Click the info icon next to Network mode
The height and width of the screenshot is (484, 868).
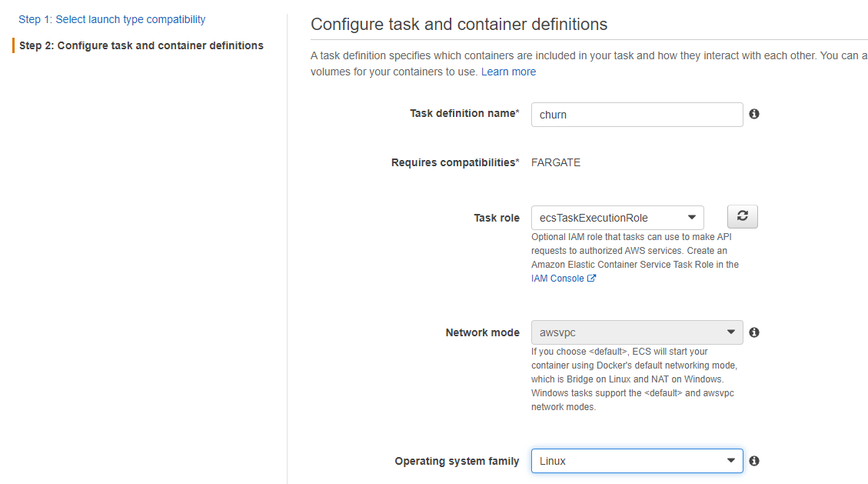click(x=754, y=332)
